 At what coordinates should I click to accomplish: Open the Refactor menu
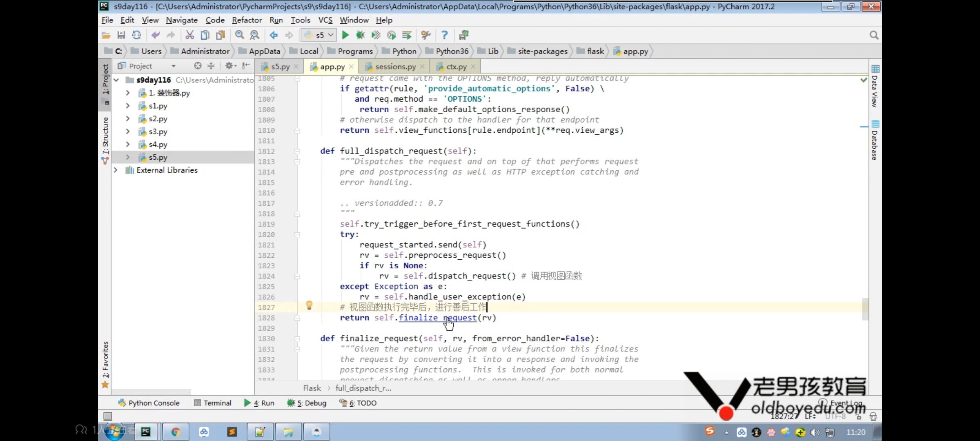click(x=247, y=20)
